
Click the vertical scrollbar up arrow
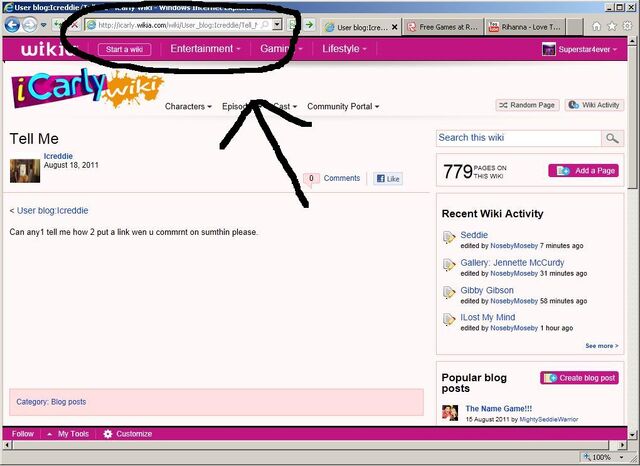click(x=633, y=41)
